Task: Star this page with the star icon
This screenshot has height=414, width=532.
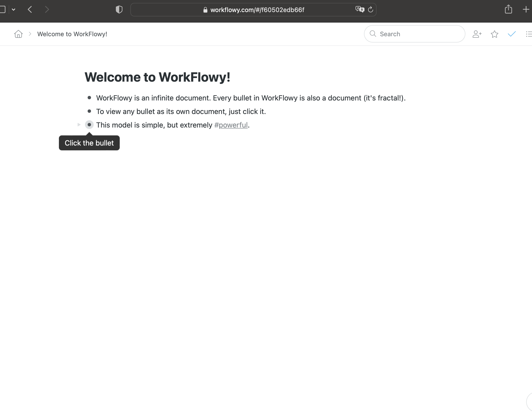Action: point(494,34)
